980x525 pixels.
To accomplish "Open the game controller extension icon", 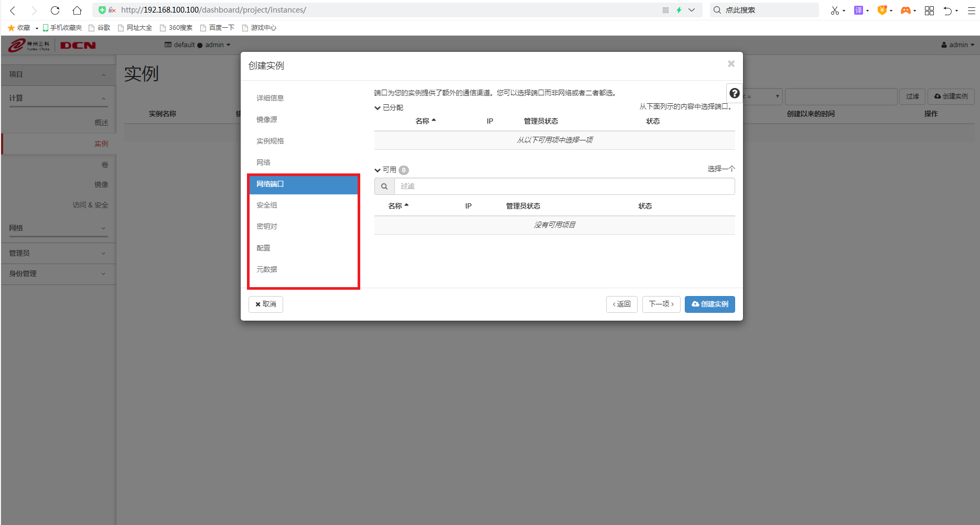I will click(x=906, y=10).
